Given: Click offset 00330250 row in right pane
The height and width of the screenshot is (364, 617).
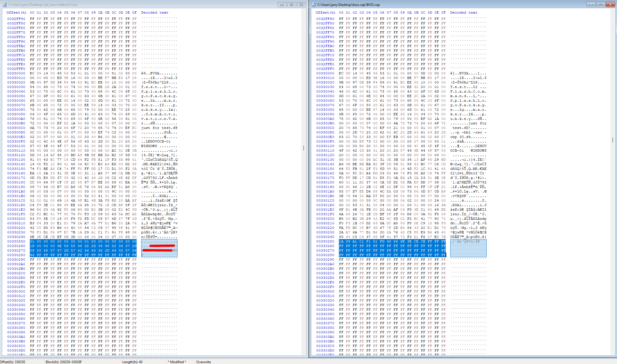Looking at the screenshot, I should point(325,241).
